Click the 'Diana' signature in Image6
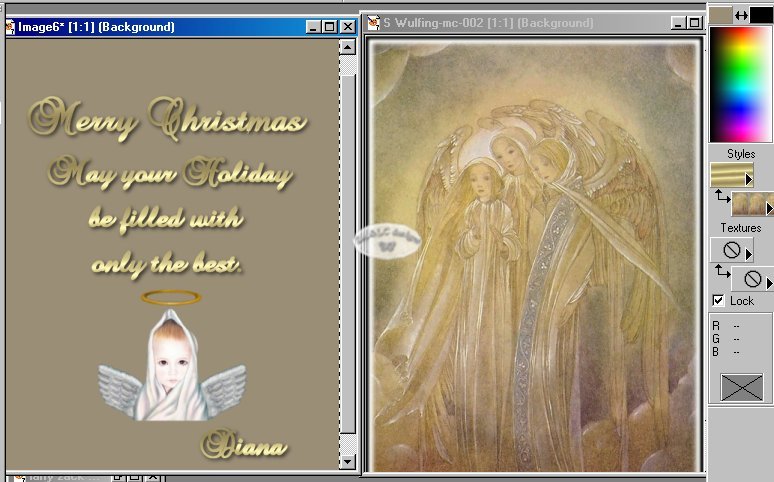This screenshot has width=774, height=482. 244,444
